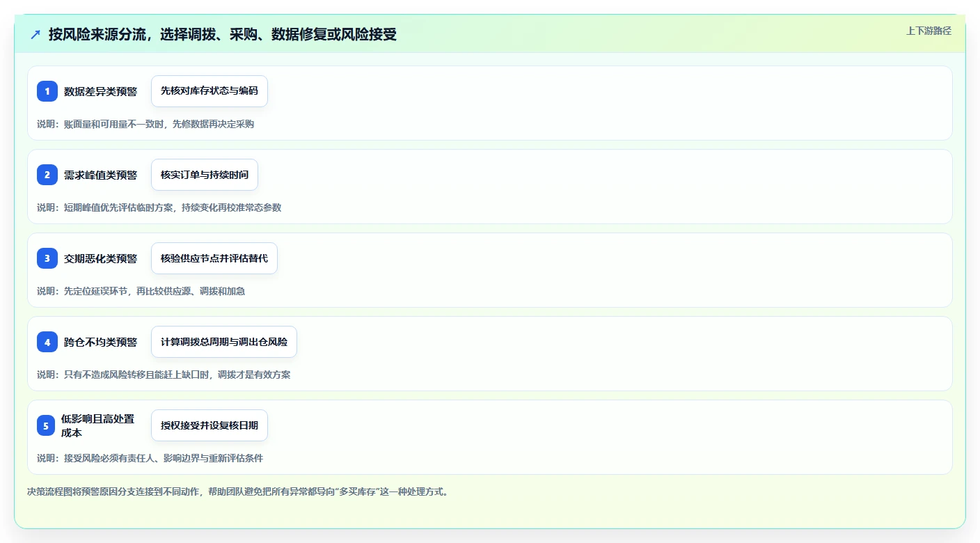Viewport: 980px width, 543px height.
Task: Click the 交期恶化类预警 label
Action: point(101,258)
